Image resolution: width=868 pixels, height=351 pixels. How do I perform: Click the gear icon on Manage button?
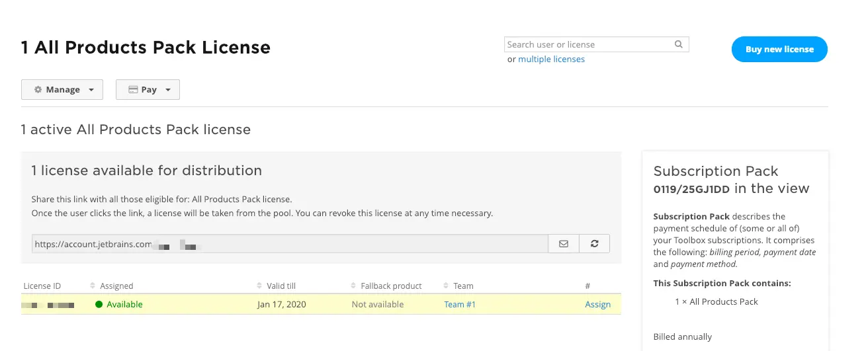38,90
